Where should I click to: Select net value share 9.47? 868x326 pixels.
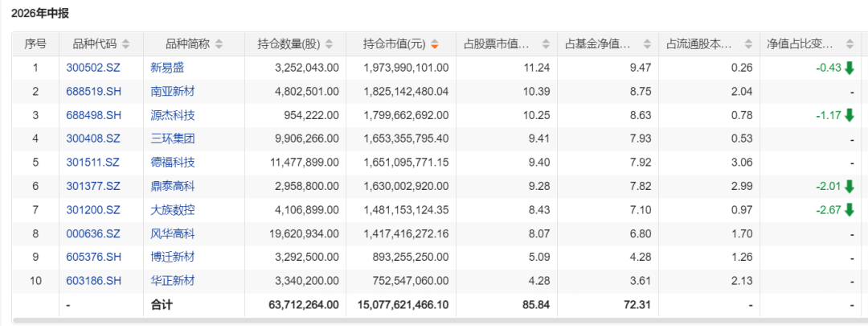641,68
